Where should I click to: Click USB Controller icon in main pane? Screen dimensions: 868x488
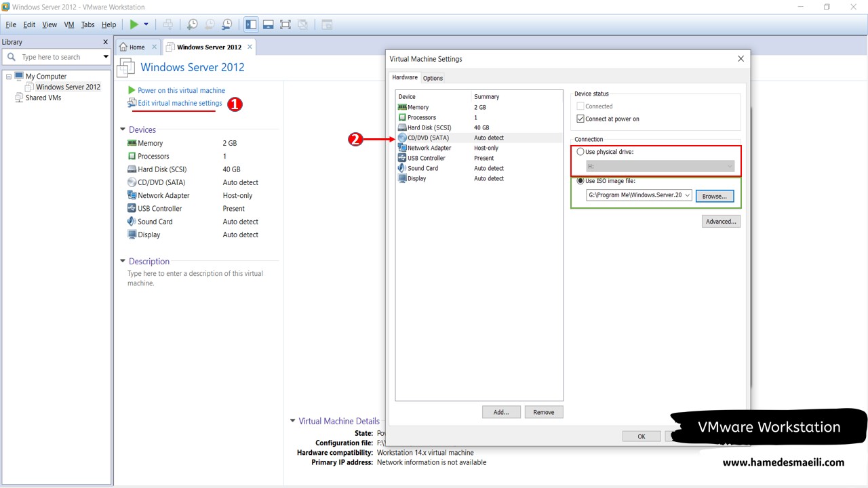[132, 208]
